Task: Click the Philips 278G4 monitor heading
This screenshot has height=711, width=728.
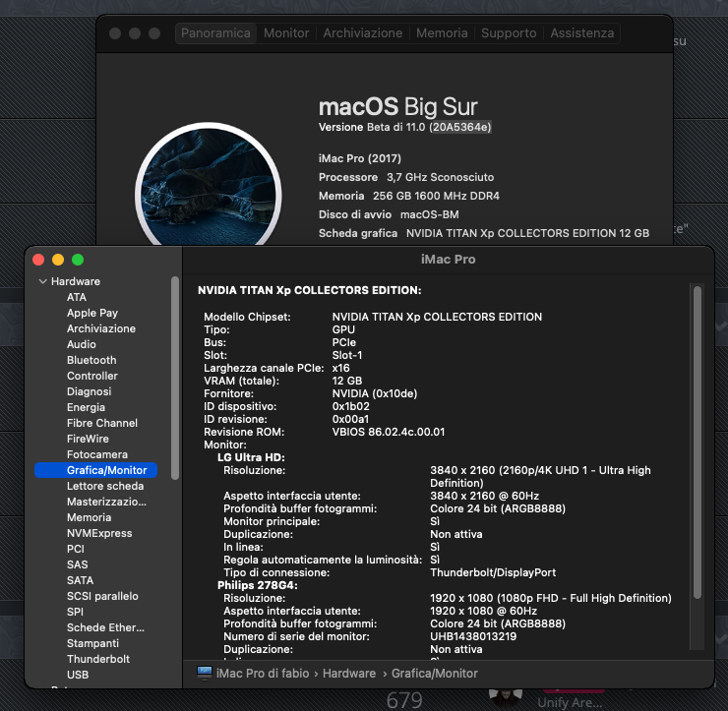Action: [258, 585]
